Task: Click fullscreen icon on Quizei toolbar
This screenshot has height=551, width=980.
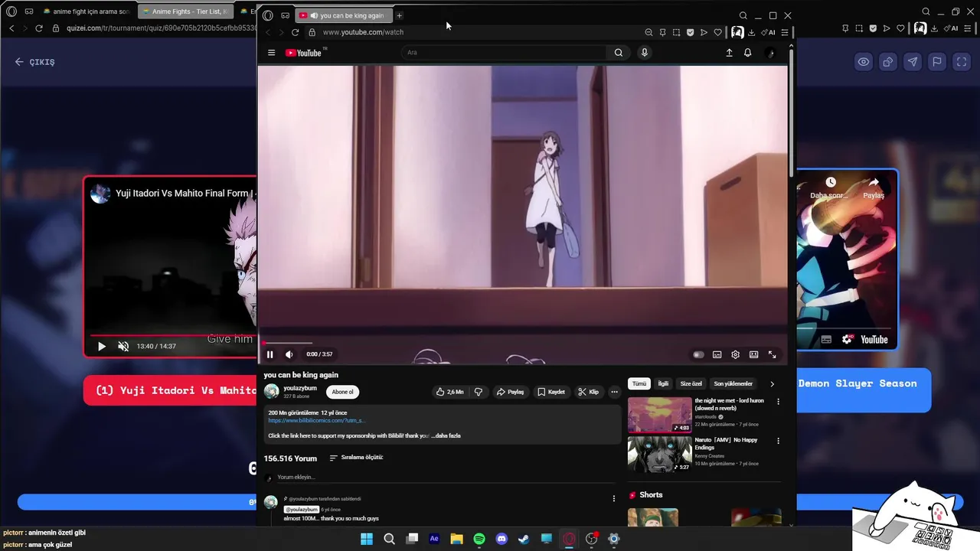Action: (x=962, y=62)
